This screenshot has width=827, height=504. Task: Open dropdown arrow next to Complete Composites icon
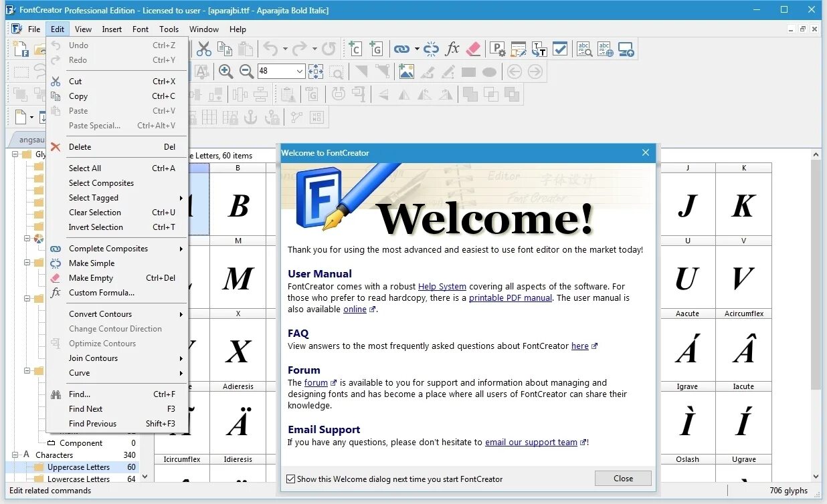417,49
